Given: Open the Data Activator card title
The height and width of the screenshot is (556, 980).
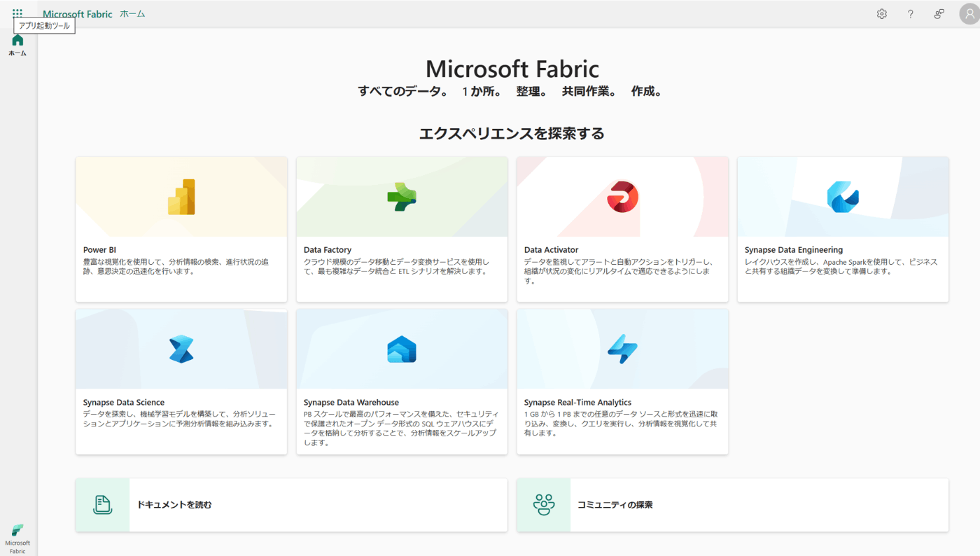Looking at the screenshot, I should (552, 250).
